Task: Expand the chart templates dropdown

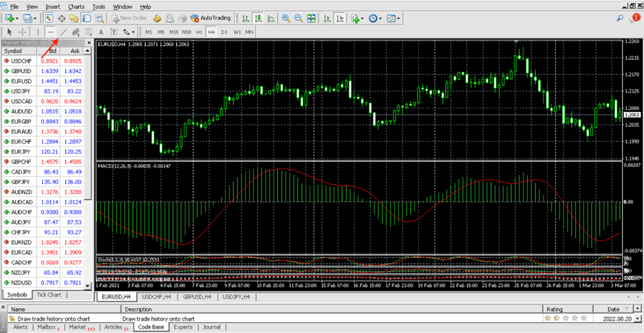Action: click(399, 18)
